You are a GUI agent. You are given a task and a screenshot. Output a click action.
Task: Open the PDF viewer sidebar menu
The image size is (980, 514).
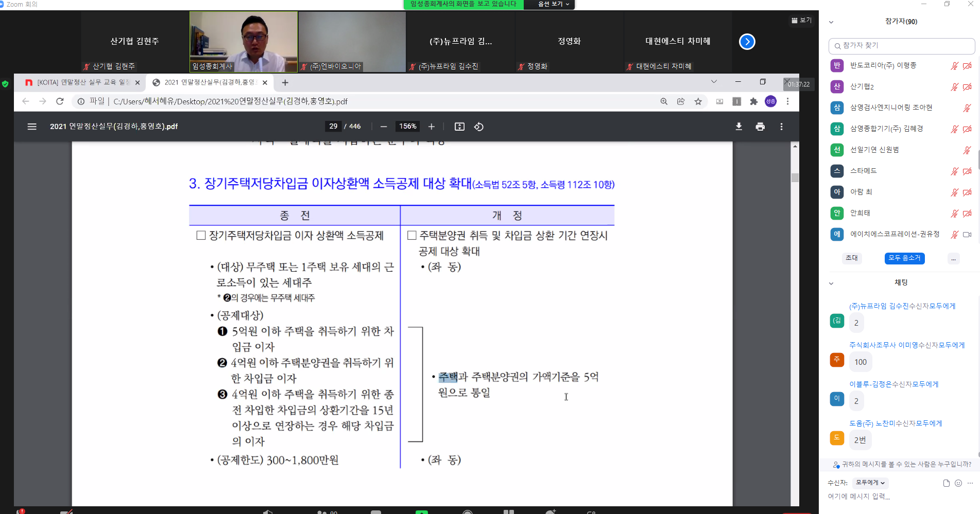[32, 127]
